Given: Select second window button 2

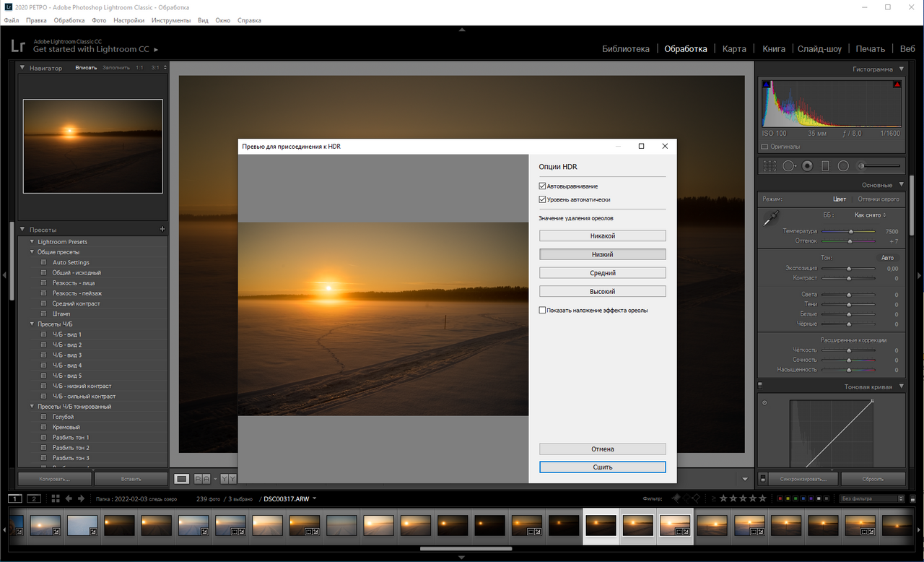Looking at the screenshot, I should [34, 498].
